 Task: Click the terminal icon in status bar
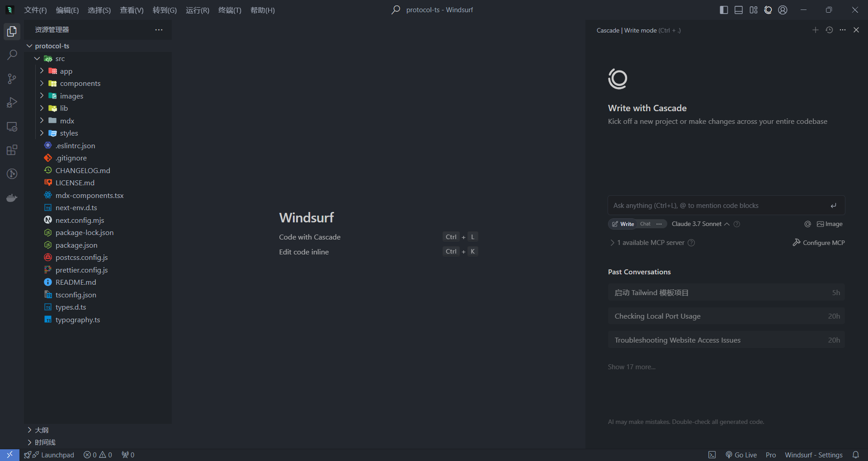tap(712, 455)
